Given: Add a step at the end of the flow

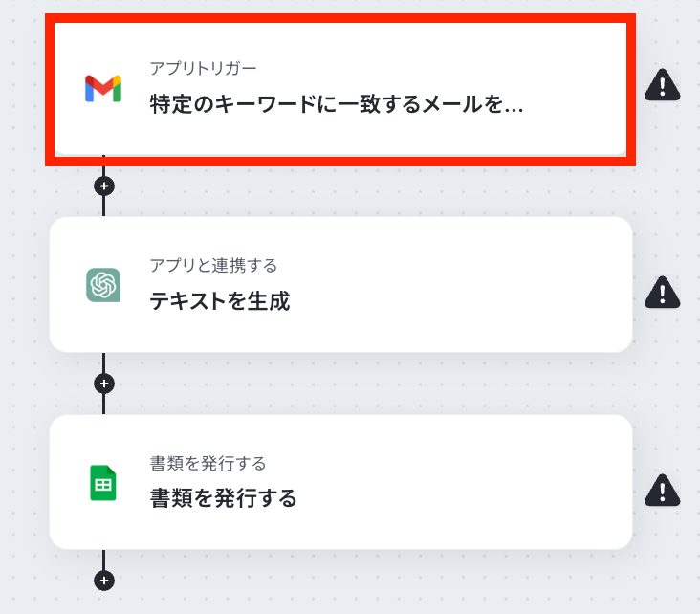Looking at the screenshot, I should point(104,581).
